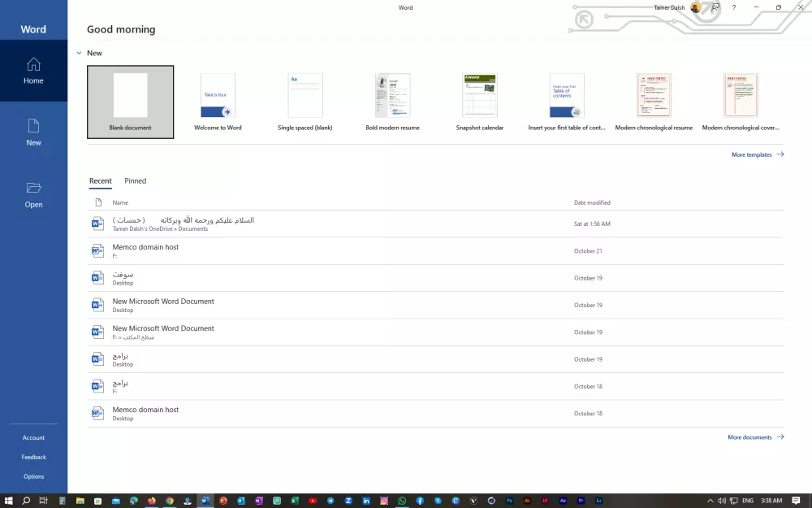Open the taskbar clock showing 3:38 AM
This screenshot has width=812, height=508.
(x=771, y=501)
